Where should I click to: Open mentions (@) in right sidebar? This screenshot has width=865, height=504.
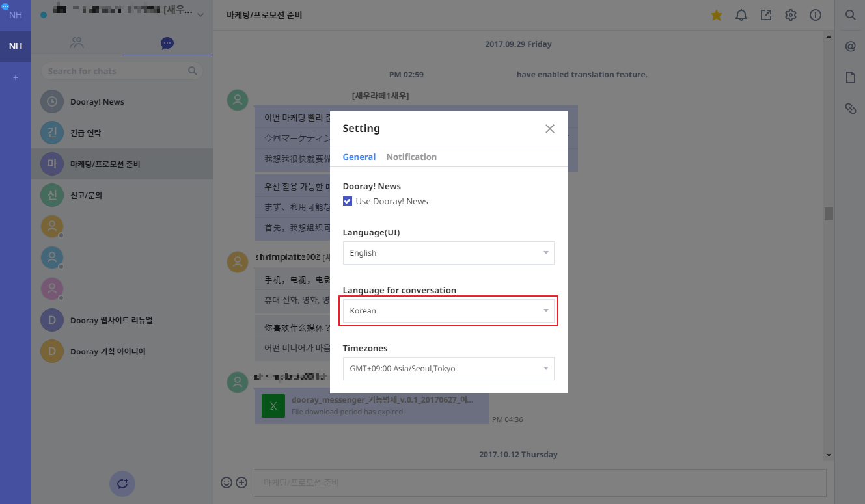[850, 46]
